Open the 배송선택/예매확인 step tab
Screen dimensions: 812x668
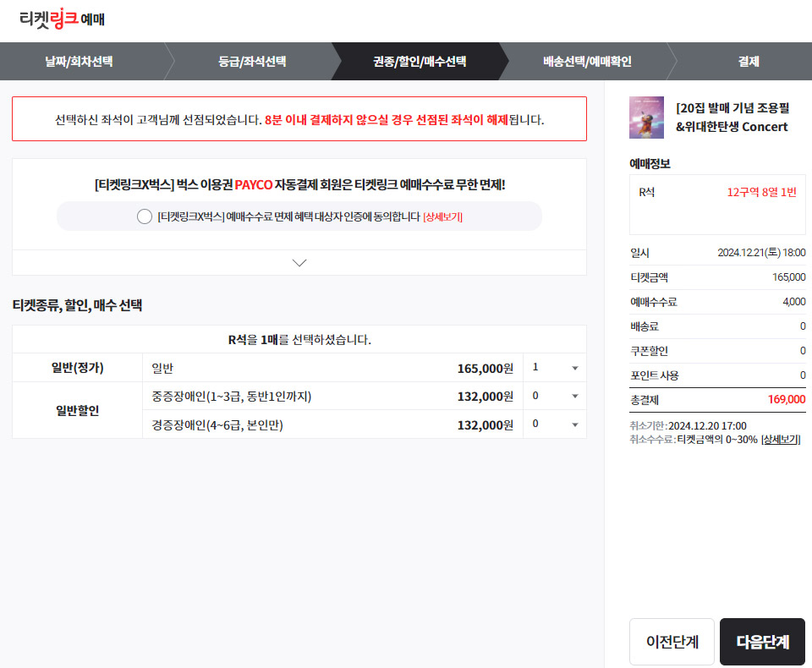click(x=587, y=62)
